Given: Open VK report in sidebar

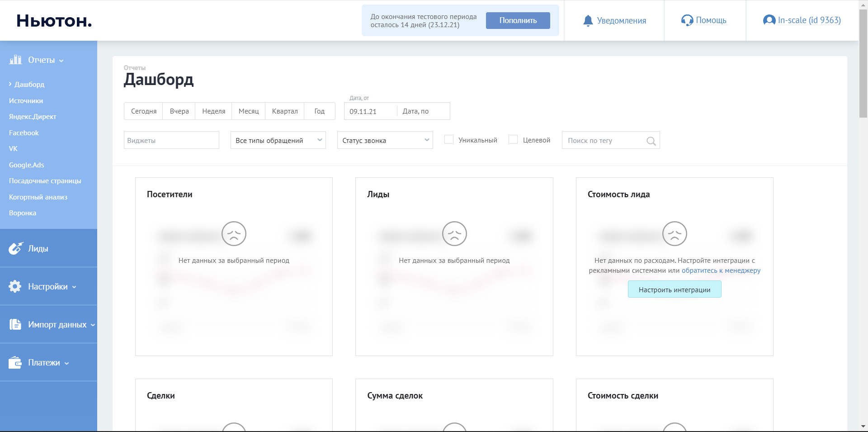Looking at the screenshot, I should [14, 149].
